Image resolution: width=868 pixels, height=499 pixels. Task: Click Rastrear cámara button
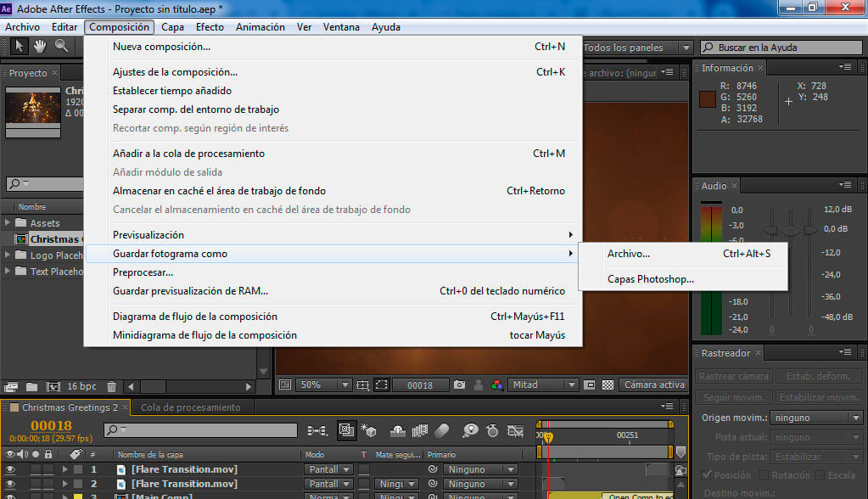coord(733,376)
